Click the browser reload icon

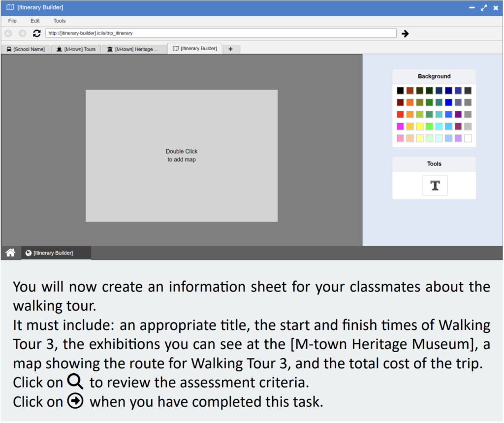pyautogui.click(x=36, y=33)
